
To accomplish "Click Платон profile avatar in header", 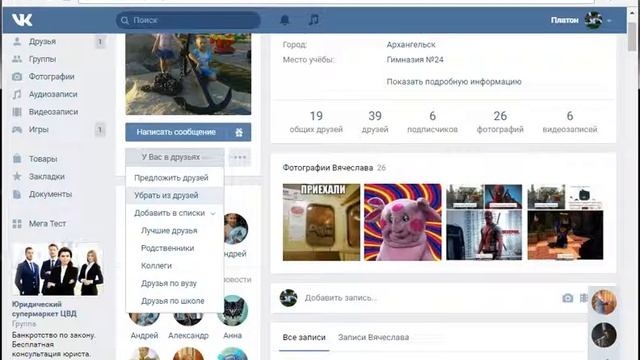I will pos(593,20).
